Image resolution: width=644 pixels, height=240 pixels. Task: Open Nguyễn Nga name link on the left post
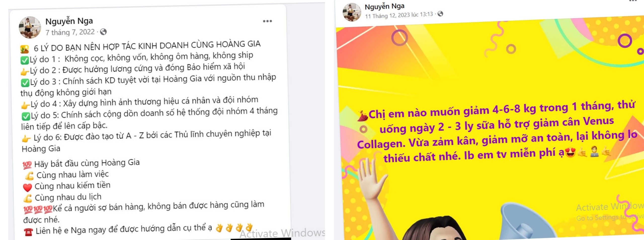click(x=69, y=21)
